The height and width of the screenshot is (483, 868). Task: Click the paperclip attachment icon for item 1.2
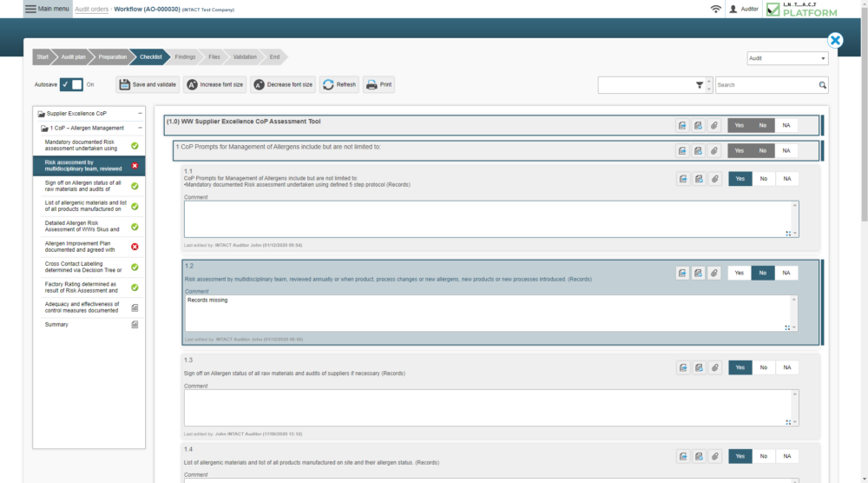(x=714, y=273)
